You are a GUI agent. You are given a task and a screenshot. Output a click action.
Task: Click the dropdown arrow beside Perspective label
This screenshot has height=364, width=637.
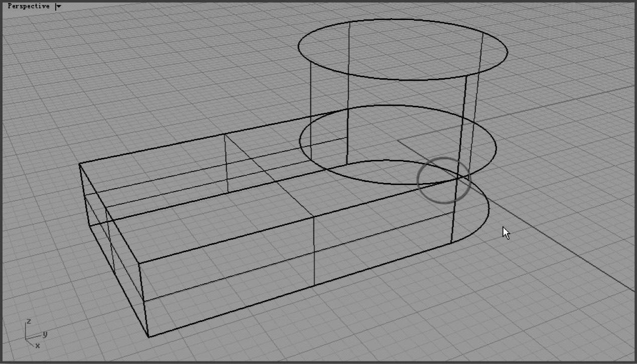pos(58,7)
